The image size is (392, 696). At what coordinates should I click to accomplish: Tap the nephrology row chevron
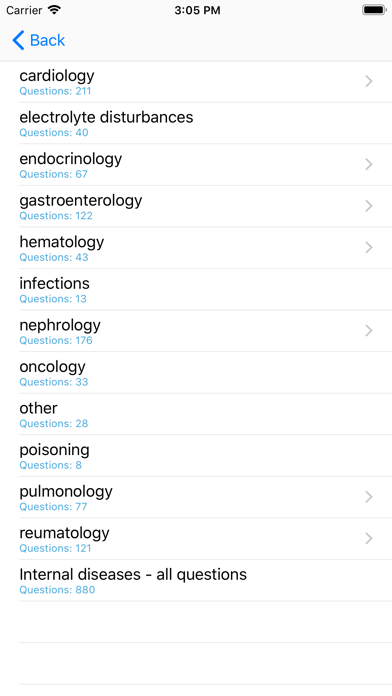pyautogui.click(x=368, y=331)
